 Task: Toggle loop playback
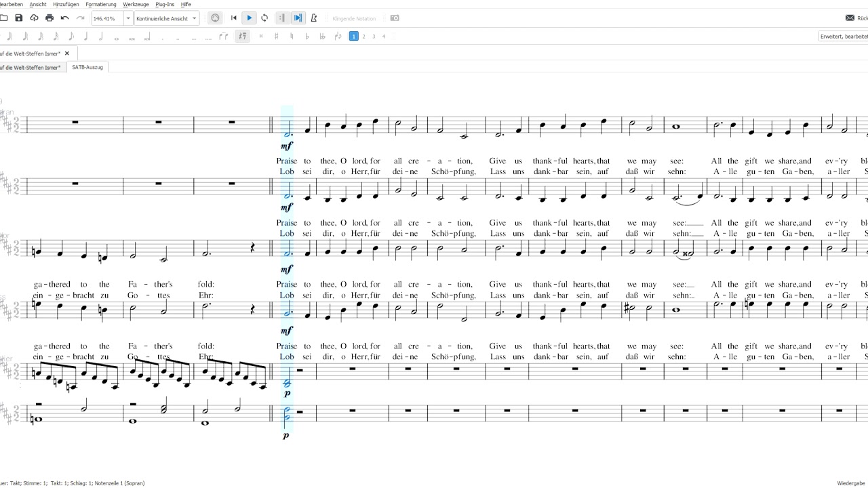tap(264, 18)
